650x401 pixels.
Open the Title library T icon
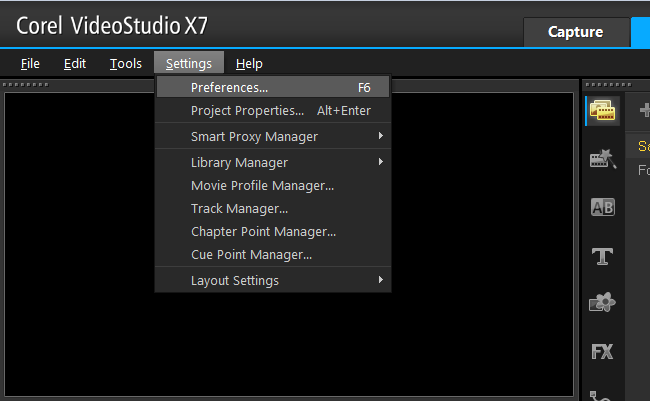(x=602, y=256)
